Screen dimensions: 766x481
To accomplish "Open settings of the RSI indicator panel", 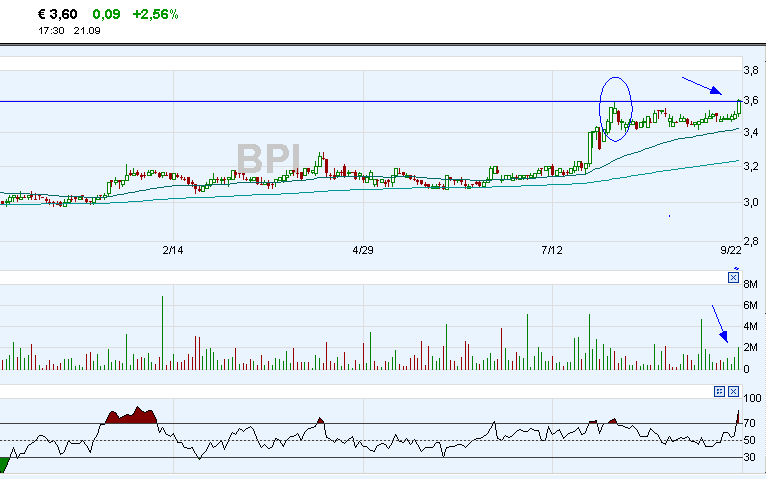I will [719, 392].
